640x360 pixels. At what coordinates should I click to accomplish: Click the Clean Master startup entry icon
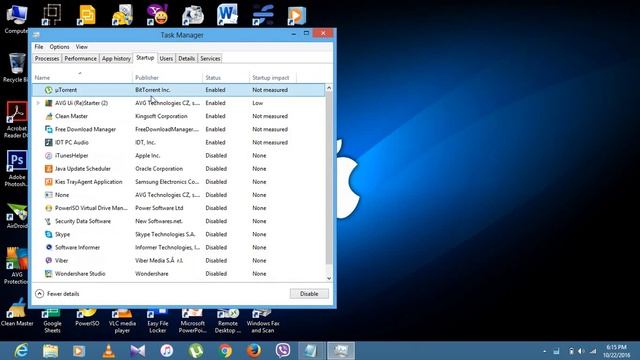[x=49, y=116]
